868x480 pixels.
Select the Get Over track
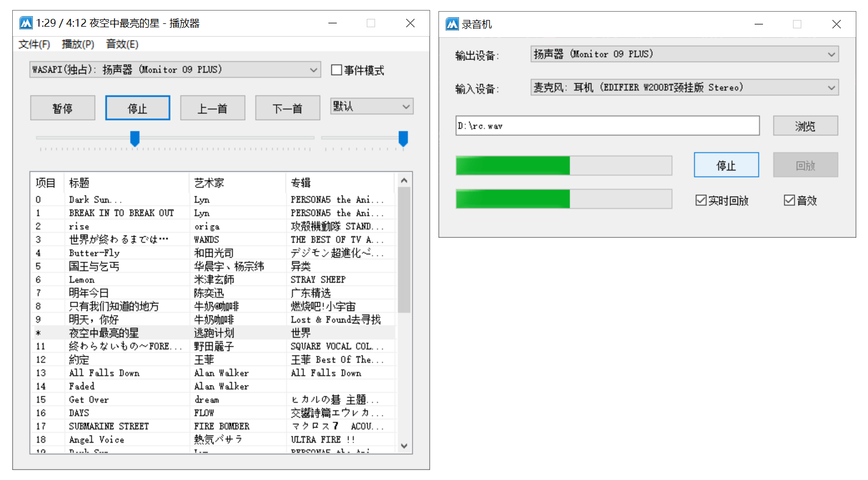[x=89, y=399]
